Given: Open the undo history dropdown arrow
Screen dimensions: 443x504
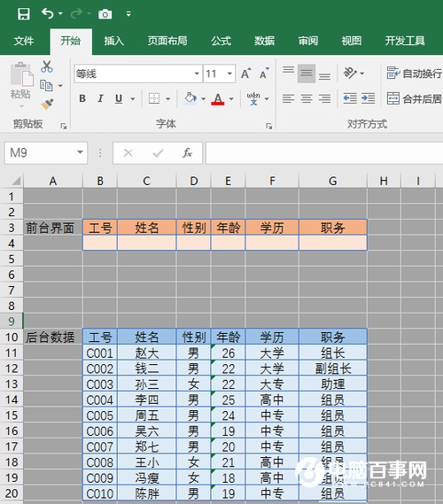Looking at the screenshot, I should 60,14.
